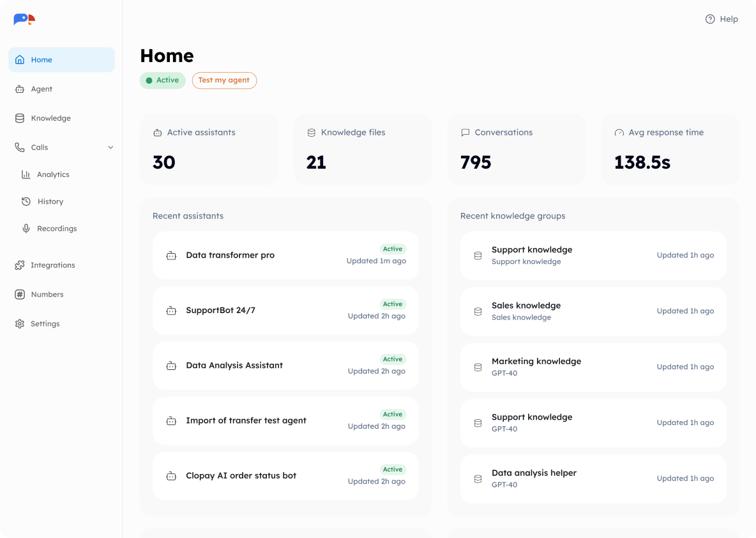This screenshot has width=756, height=538.
Task: Click the app logo icon
Action: (x=24, y=19)
